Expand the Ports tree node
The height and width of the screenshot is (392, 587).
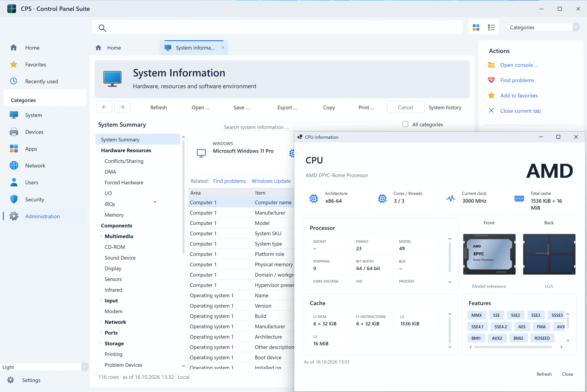pos(101,332)
